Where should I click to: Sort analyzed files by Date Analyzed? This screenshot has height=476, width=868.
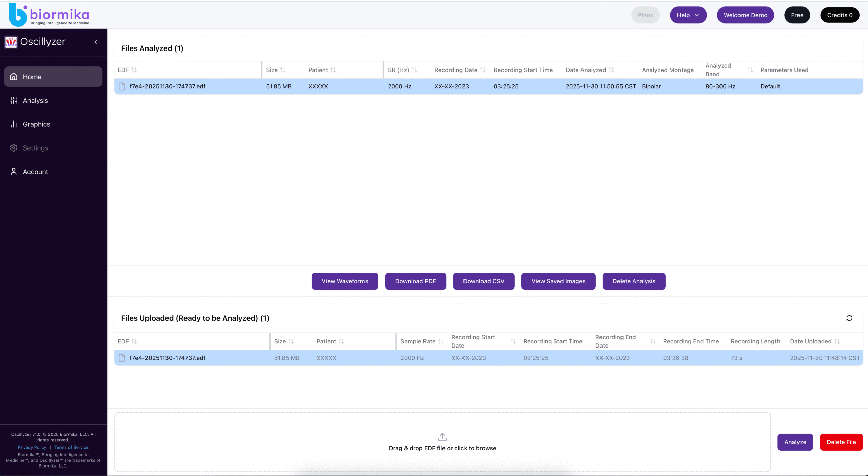[611, 70]
